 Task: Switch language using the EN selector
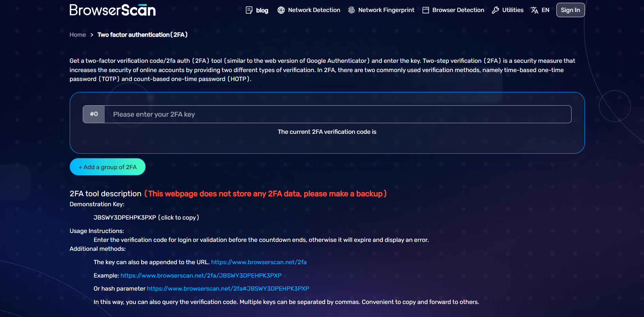[x=545, y=10]
